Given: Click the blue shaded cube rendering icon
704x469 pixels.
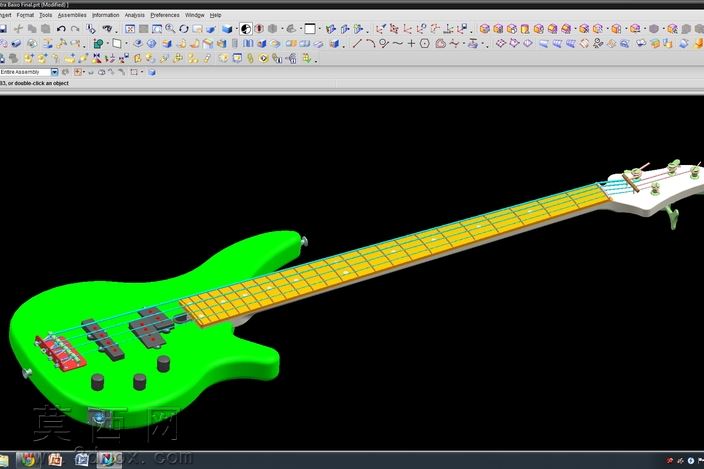Looking at the screenshot, I should point(228,29).
